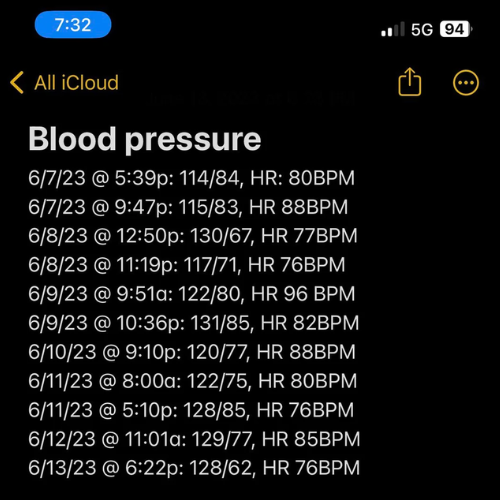Tap the Share icon
This screenshot has width=500, height=500.
tap(410, 82)
